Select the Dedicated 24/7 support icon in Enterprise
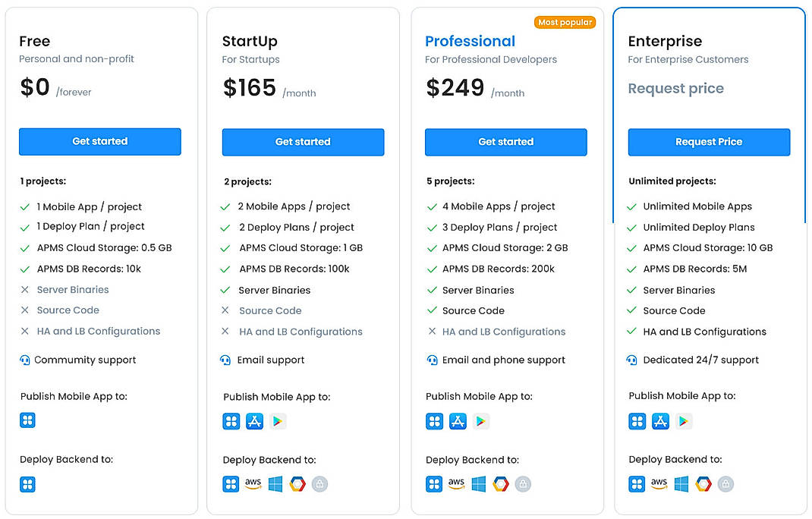 [x=633, y=360]
